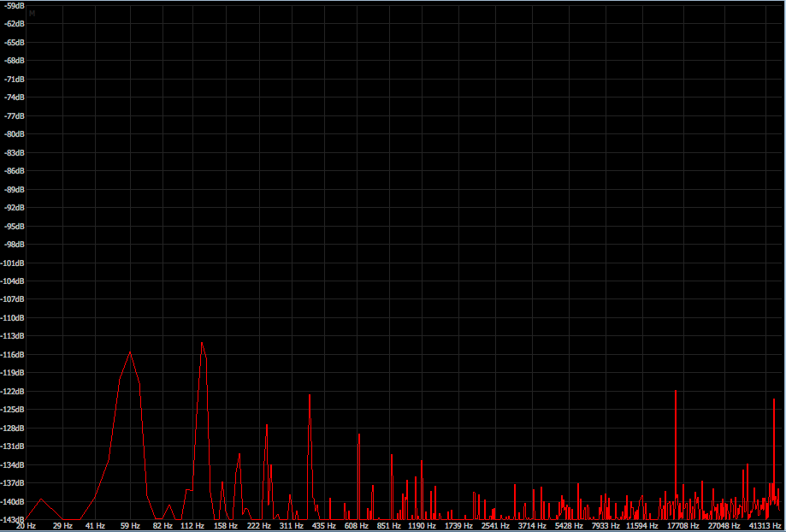Viewport: 786px width, 532px height.
Task: Select the 222 Hz frequency label
Action: click(258, 526)
